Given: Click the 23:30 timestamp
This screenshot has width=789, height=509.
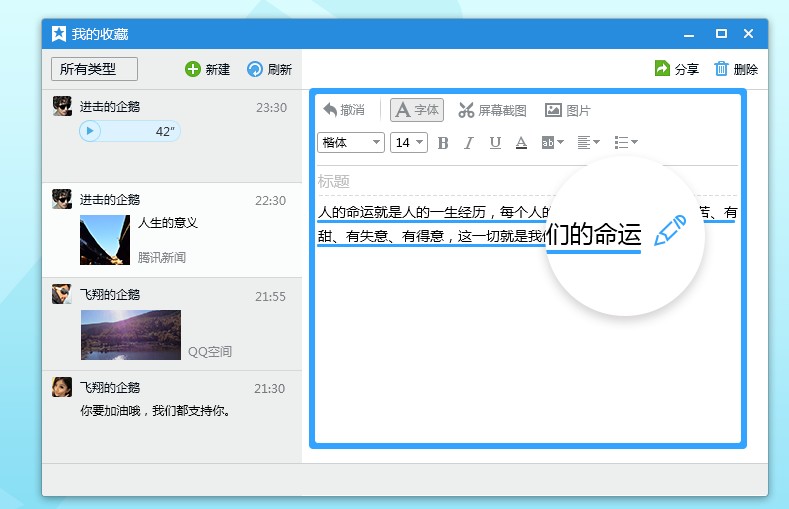Looking at the screenshot, I should (x=271, y=108).
